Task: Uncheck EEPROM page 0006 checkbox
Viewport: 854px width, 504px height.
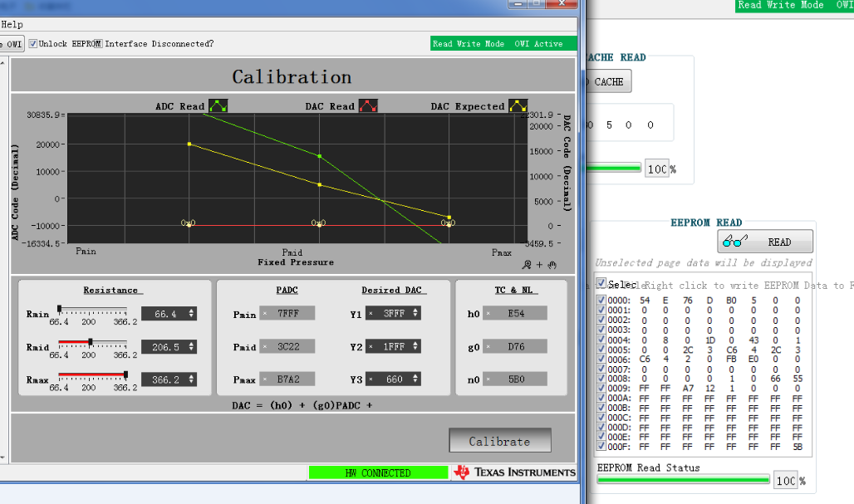Action: [601, 359]
